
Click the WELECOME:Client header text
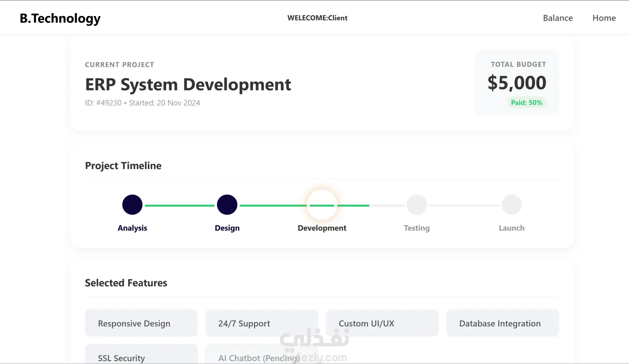pyautogui.click(x=317, y=18)
